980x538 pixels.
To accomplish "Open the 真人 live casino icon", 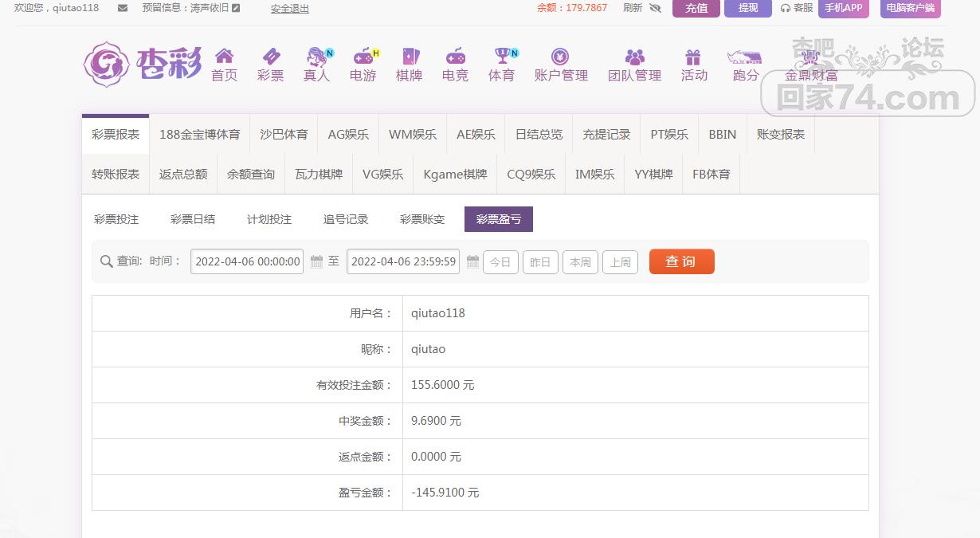I will (317, 57).
